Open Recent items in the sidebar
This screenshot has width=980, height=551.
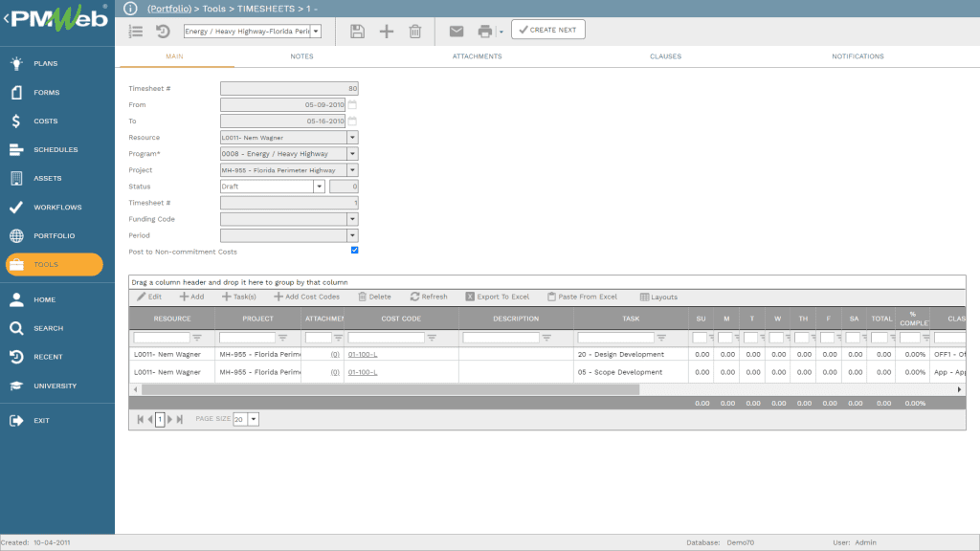click(48, 357)
